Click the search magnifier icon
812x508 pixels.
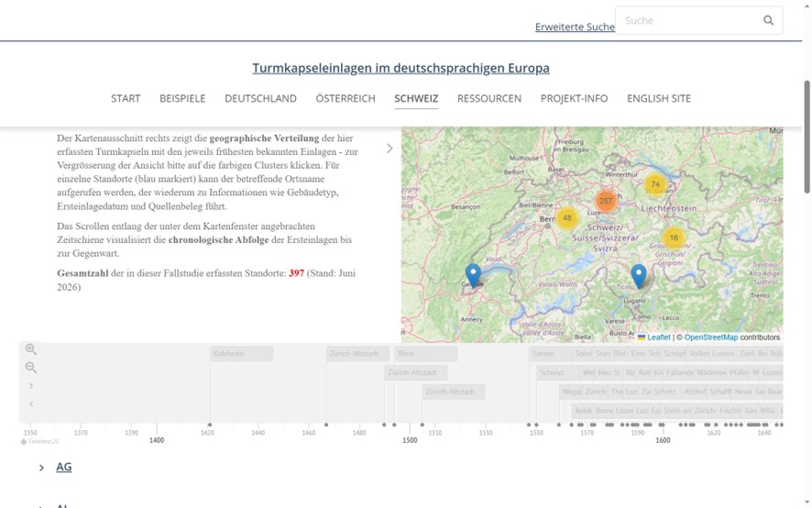[768, 20]
